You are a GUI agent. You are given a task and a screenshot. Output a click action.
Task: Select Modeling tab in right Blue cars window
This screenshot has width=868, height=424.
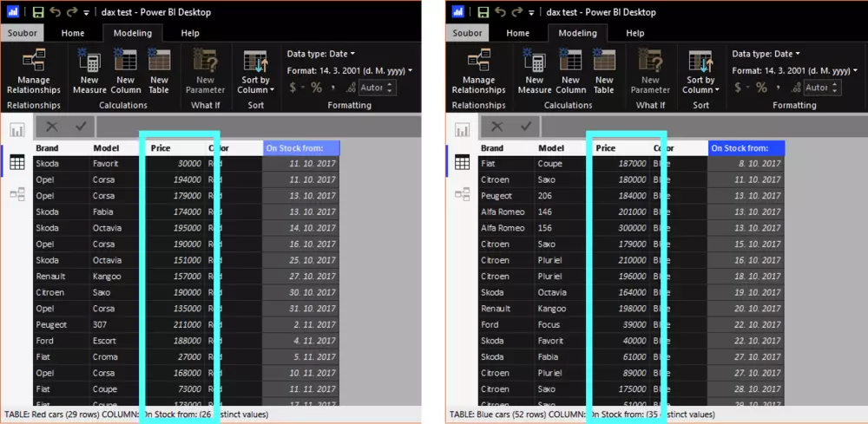pos(577,33)
